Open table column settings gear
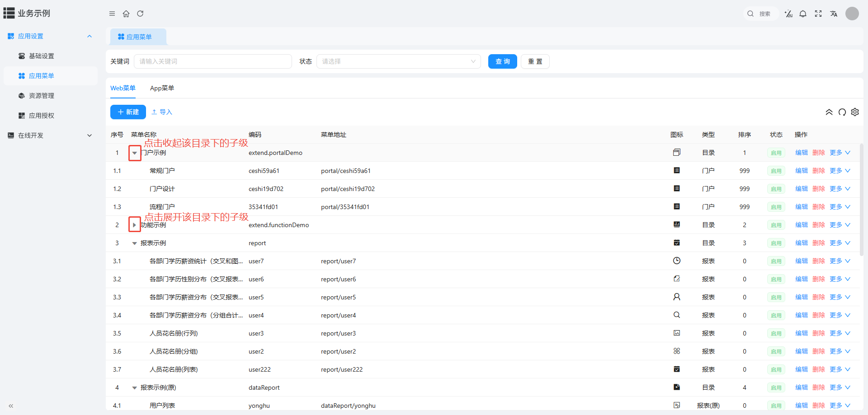 point(855,112)
